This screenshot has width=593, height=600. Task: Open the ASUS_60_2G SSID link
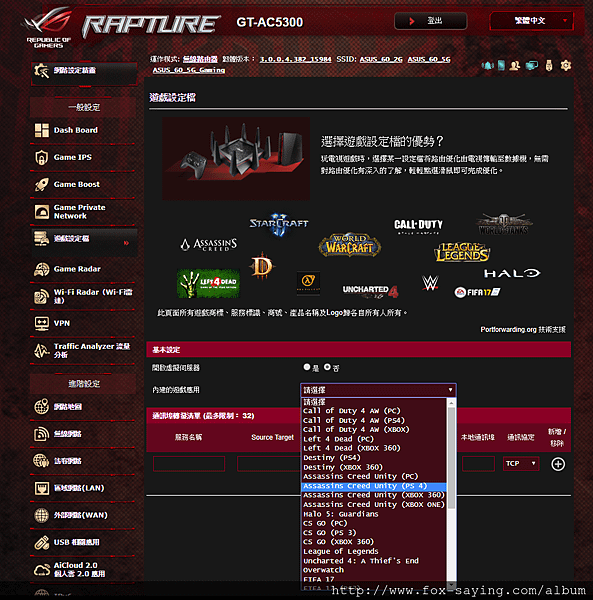tap(381, 59)
